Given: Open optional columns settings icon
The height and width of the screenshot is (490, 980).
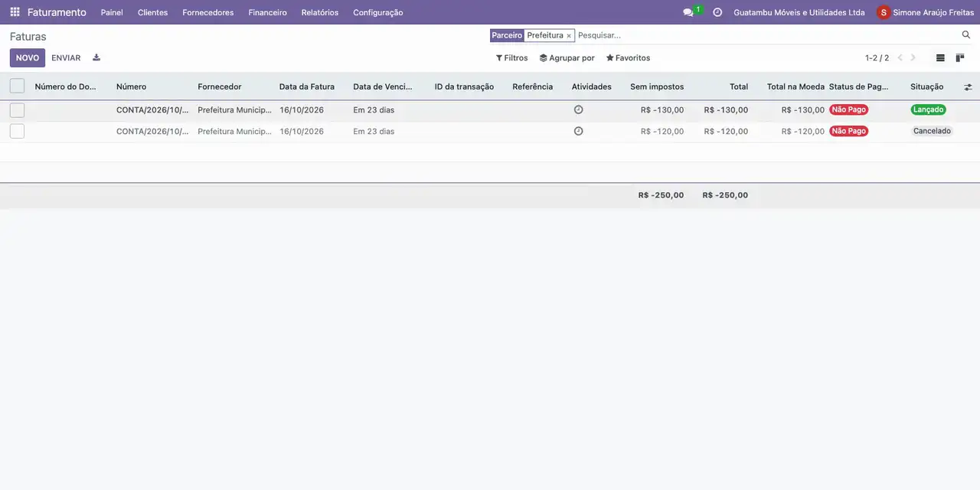Looking at the screenshot, I should 968,87.
